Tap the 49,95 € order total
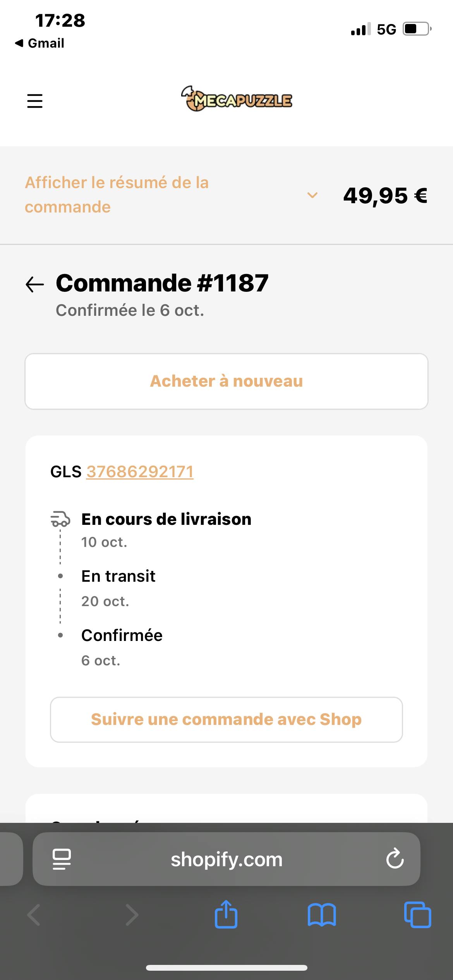 pos(385,195)
